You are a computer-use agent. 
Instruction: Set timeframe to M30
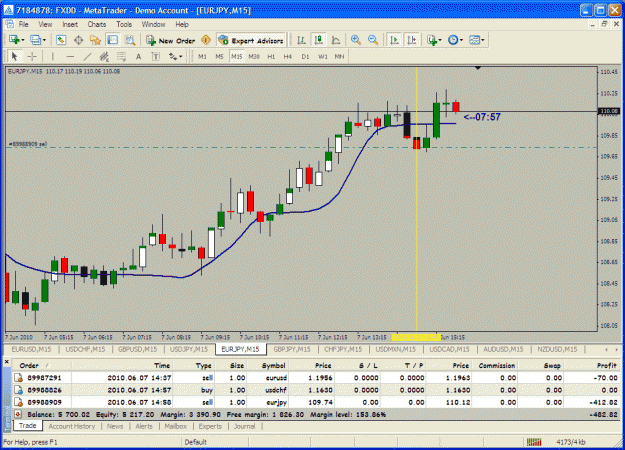254,57
